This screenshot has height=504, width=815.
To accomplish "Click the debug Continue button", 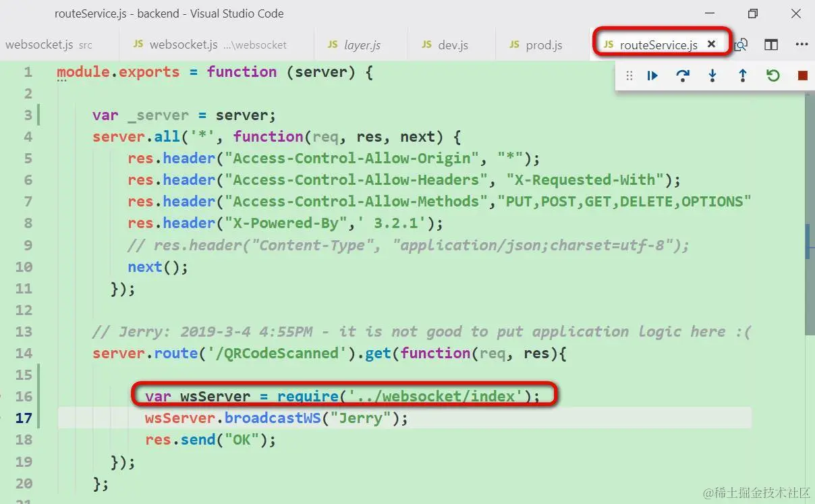I will tap(652, 76).
